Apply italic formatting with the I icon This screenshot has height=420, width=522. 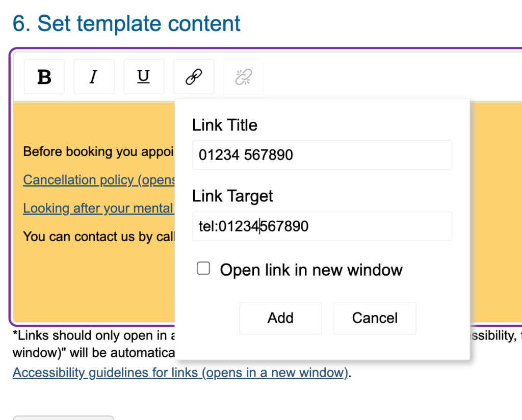(x=94, y=77)
